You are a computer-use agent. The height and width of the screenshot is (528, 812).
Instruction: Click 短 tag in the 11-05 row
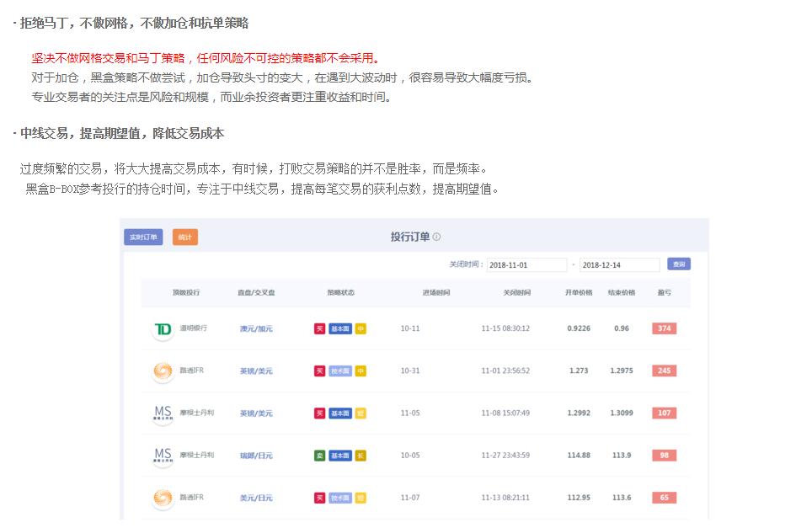click(361, 413)
